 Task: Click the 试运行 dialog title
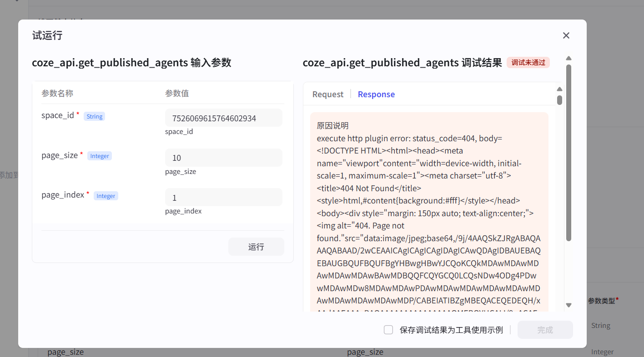click(47, 35)
